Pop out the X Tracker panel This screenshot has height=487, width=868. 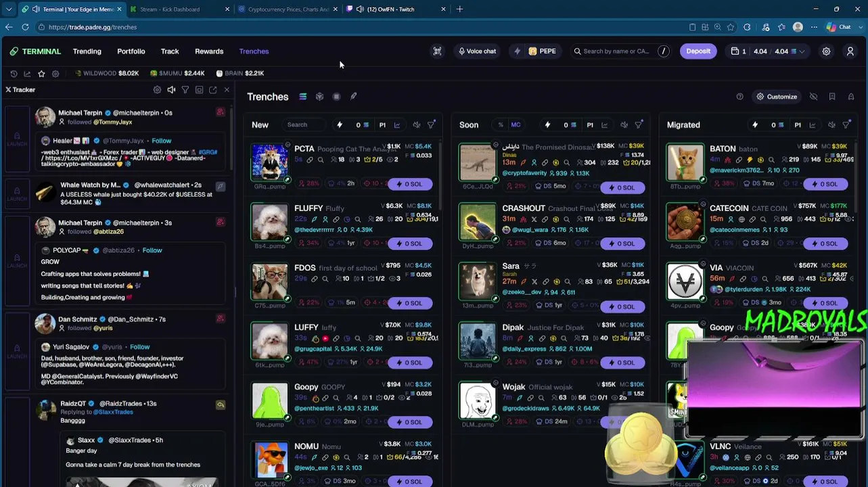pyautogui.click(x=213, y=90)
